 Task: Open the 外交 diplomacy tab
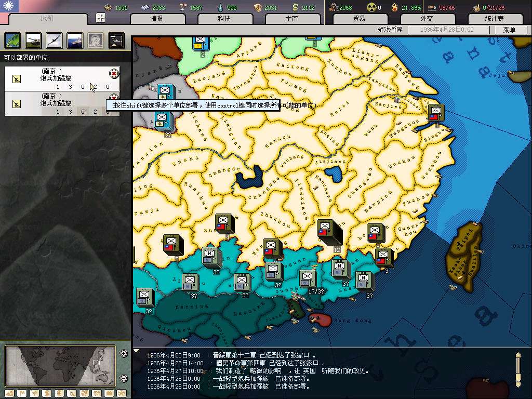[x=427, y=19]
